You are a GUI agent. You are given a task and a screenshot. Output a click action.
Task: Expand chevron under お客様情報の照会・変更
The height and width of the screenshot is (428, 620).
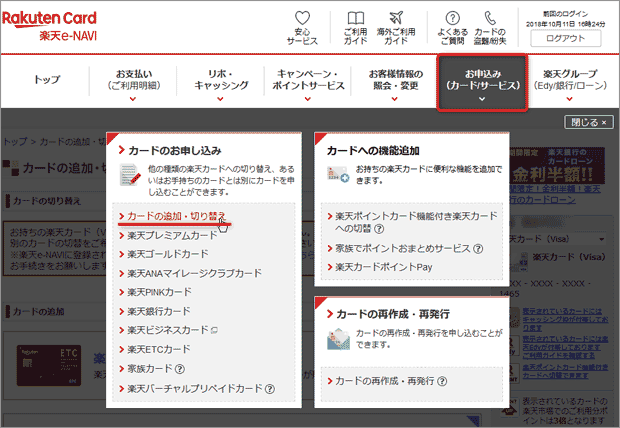point(395,99)
